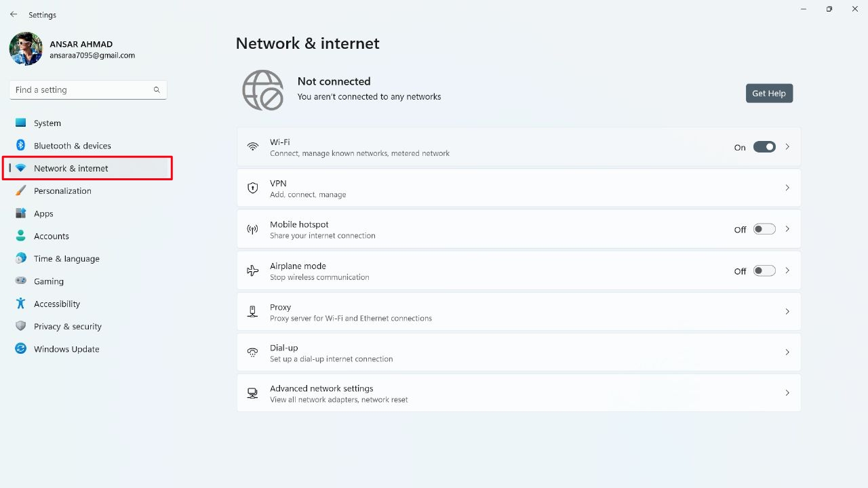Click the Find a setting search box
The image size is (868, 488).
pos(81,89)
